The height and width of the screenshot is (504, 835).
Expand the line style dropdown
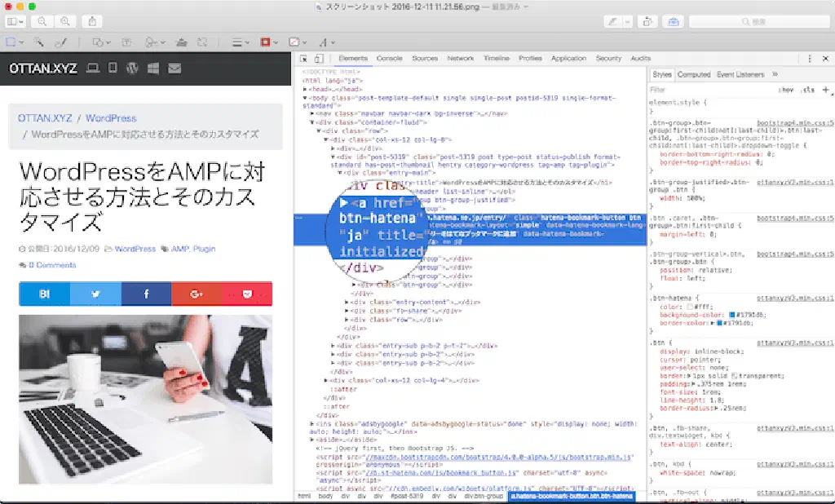click(x=239, y=42)
